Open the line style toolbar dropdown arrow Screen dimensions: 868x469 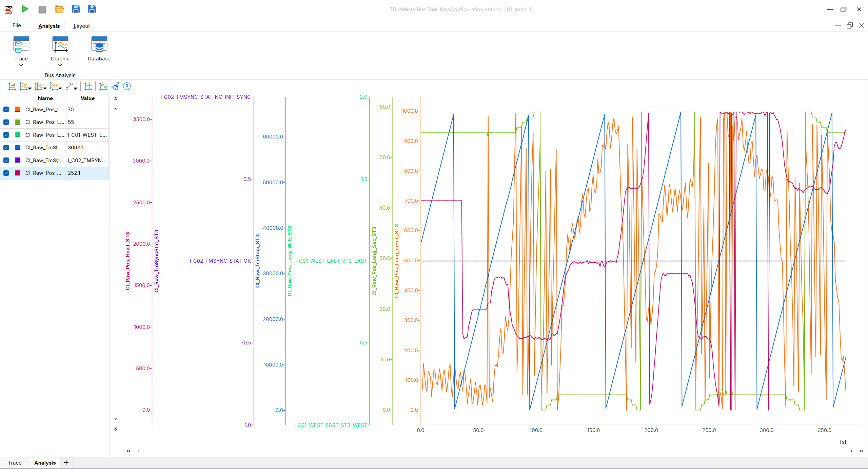click(x=76, y=88)
